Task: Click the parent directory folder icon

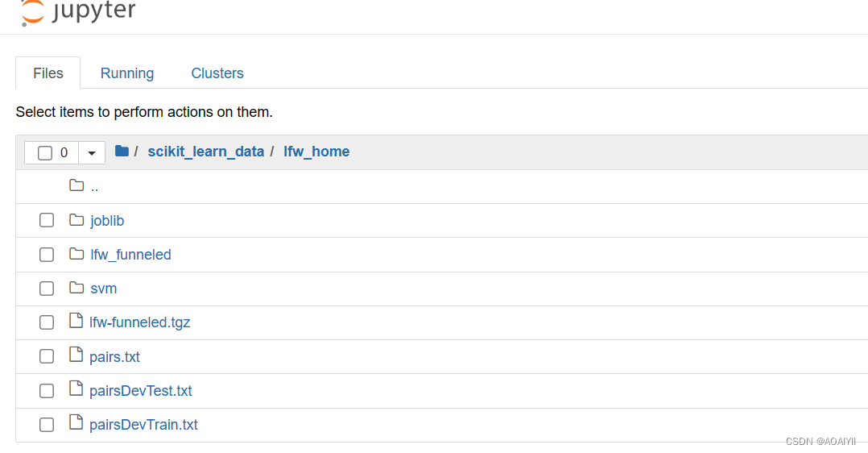Action: (76, 185)
